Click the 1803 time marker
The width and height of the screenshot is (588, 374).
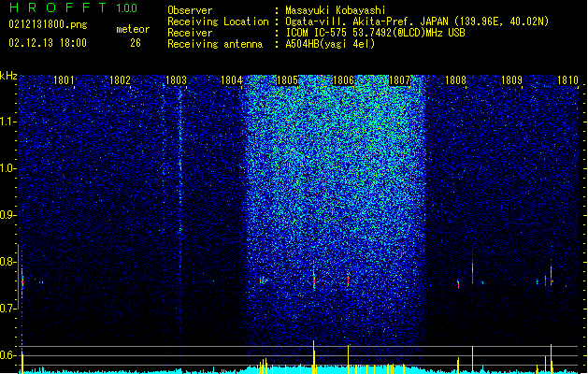point(176,80)
